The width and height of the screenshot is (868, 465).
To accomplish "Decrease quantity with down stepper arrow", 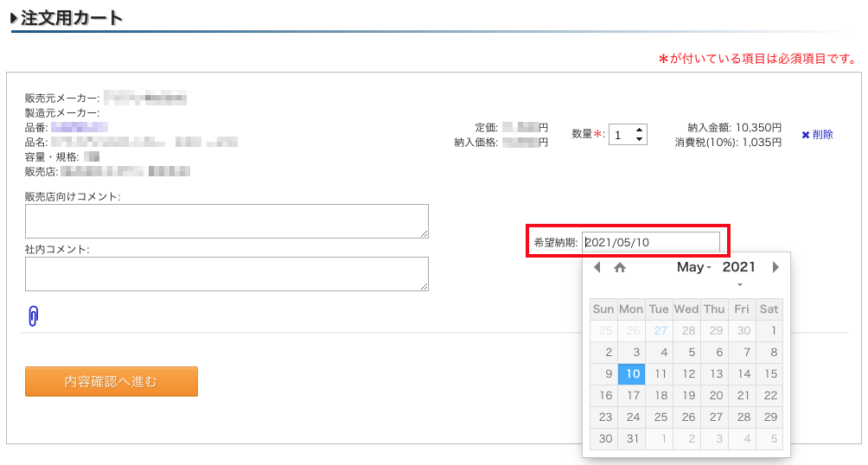I will (x=640, y=138).
